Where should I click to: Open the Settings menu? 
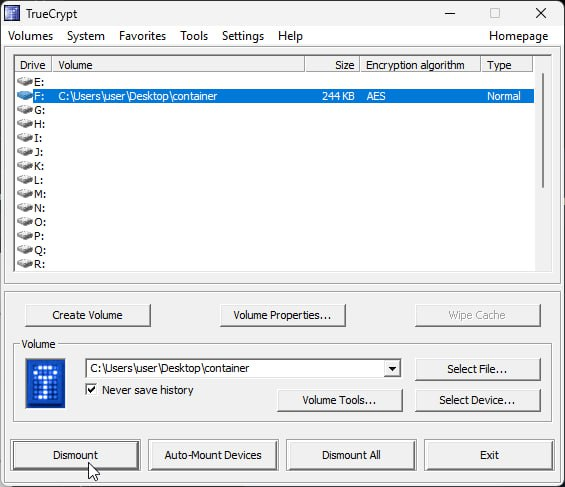pos(243,36)
